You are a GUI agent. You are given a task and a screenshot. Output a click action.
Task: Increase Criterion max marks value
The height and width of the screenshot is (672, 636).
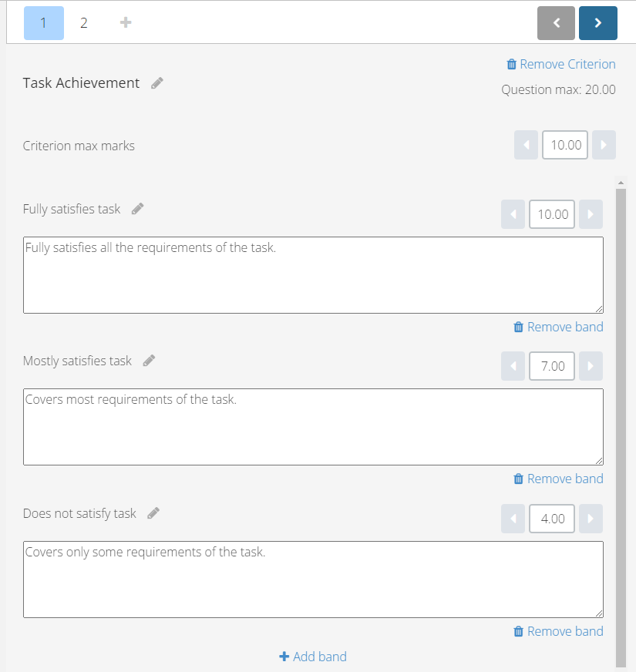[x=604, y=145]
